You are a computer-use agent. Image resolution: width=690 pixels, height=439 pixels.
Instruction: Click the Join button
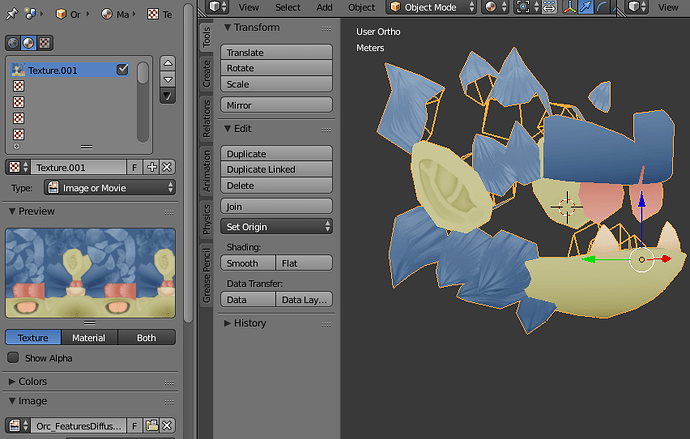[276, 206]
